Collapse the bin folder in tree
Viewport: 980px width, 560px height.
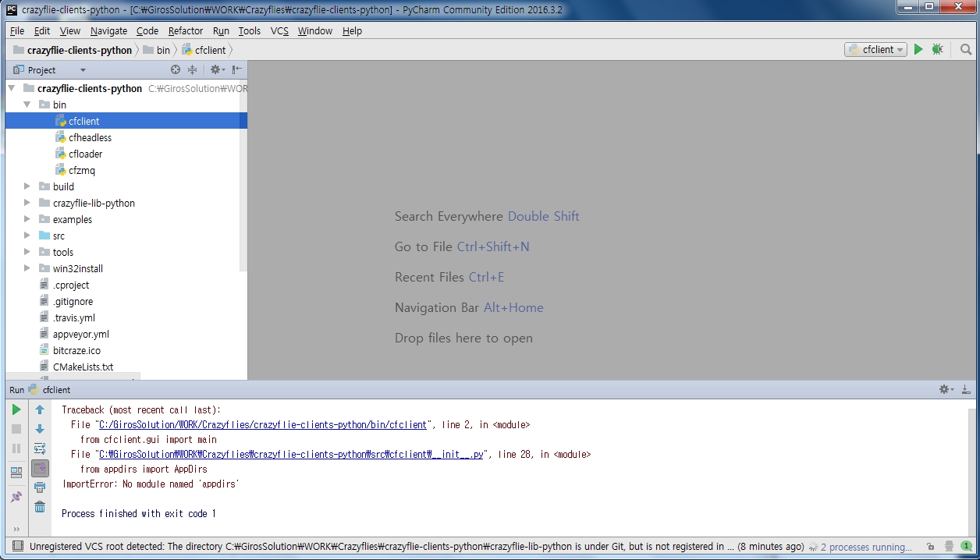click(x=27, y=105)
